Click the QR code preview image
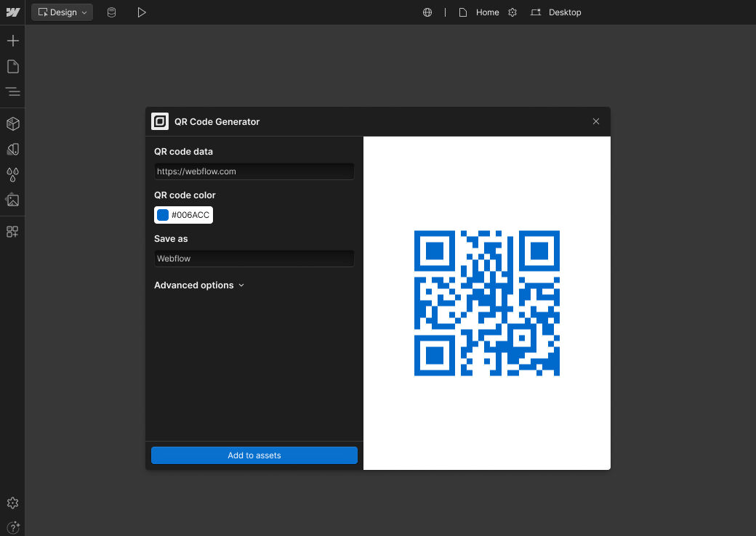Screen dimensions: 756x536 (487, 303)
